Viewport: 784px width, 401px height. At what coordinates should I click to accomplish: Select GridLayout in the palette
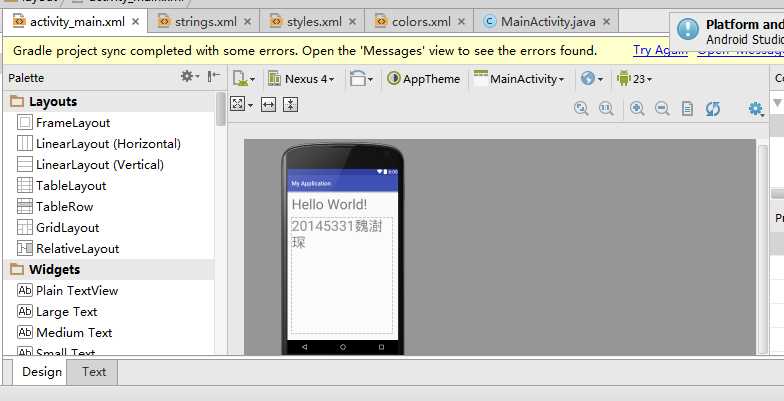[x=58, y=228]
